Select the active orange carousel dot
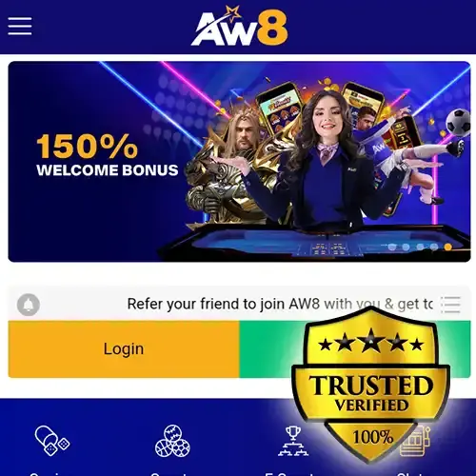Screen dimensions: 476x476 click(x=448, y=247)
